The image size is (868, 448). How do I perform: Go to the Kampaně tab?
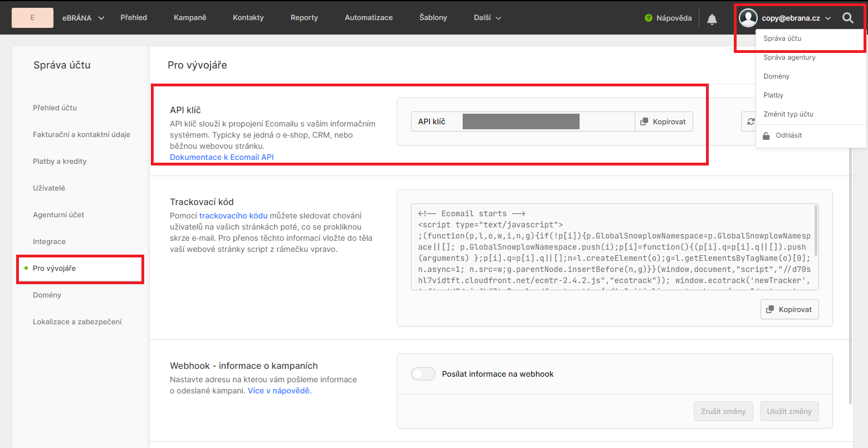tap(190, 18)
